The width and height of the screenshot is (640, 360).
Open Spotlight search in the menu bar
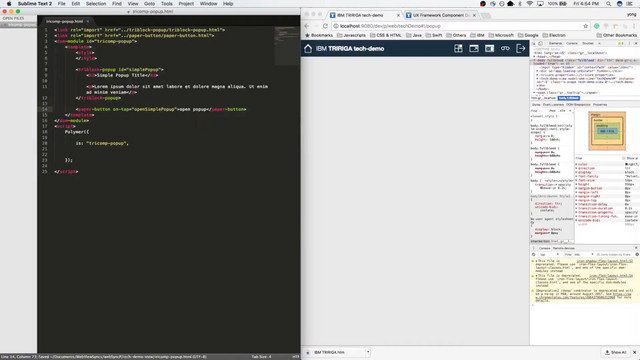pyautogui.click(x=609, y=4)
